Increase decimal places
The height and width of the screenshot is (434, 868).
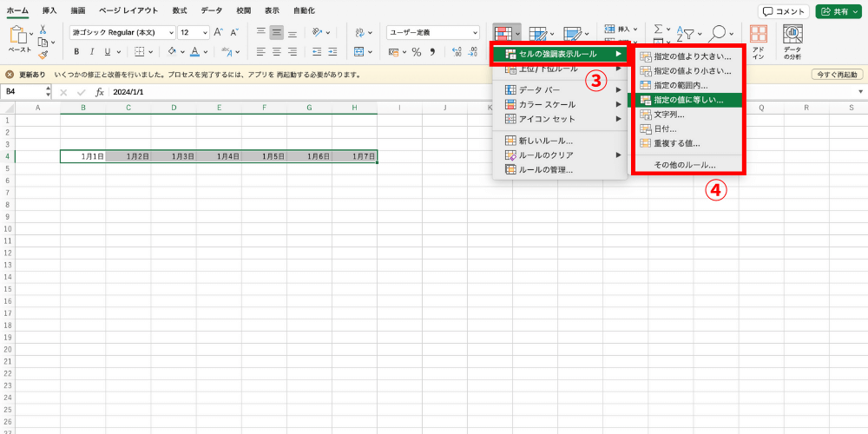tap(457, 52)
